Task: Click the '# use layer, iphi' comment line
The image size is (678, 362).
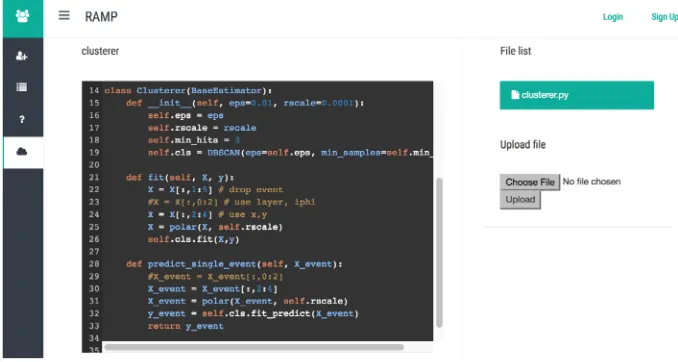Action: click(231, 202)
